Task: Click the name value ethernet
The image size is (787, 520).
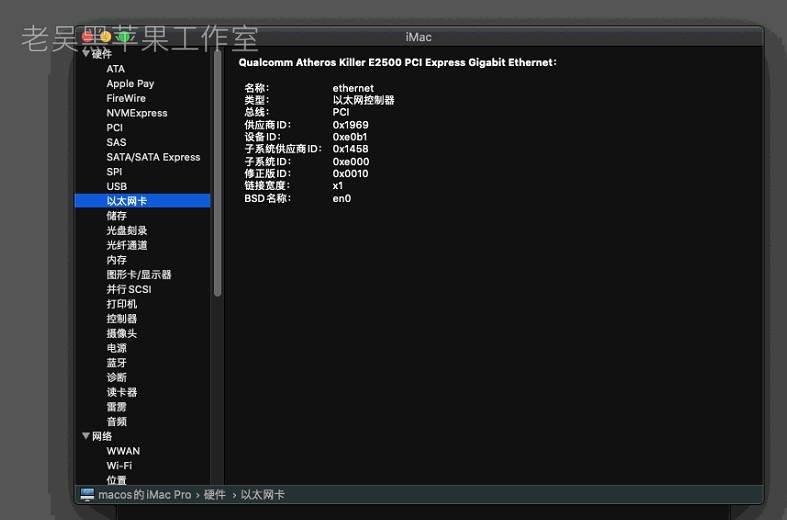Action: pos(353,88)
